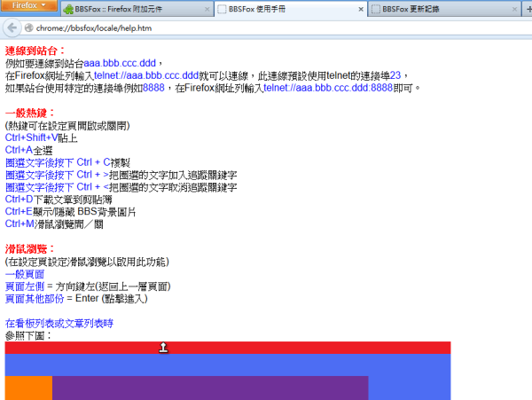Screen dimensions: 532x400
Task: Go back with the navigation arrow
Action: (12, 28)
